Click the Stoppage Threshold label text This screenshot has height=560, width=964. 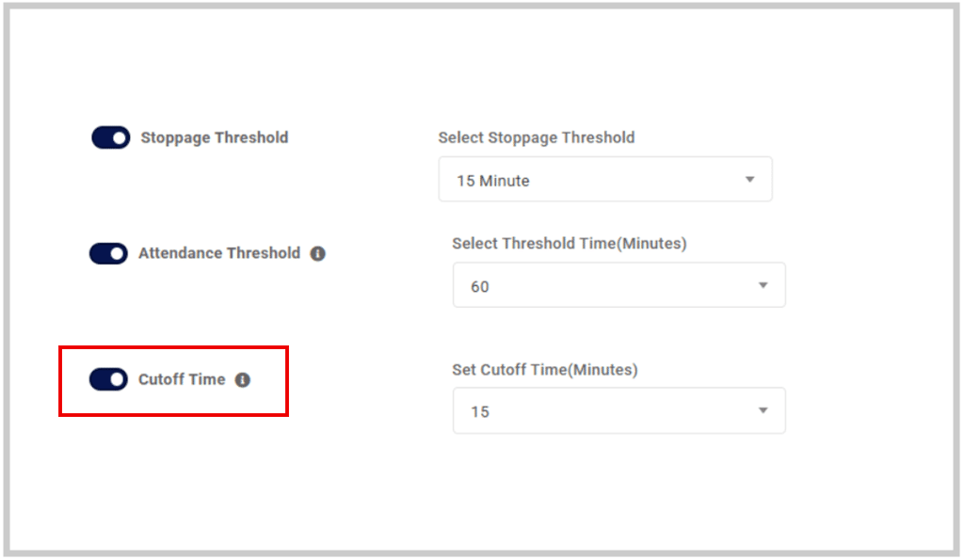tap(214, 137)
